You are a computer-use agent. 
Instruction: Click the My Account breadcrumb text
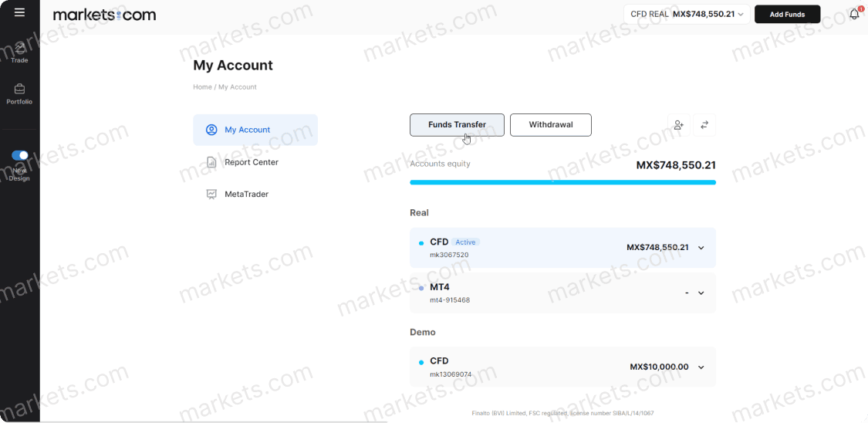point(238,87)
